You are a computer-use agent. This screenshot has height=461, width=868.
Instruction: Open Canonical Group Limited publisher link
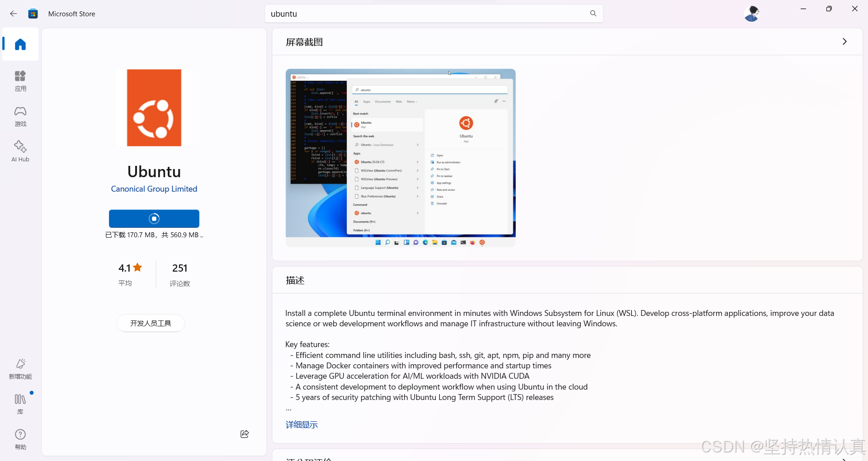click(154, 189)
